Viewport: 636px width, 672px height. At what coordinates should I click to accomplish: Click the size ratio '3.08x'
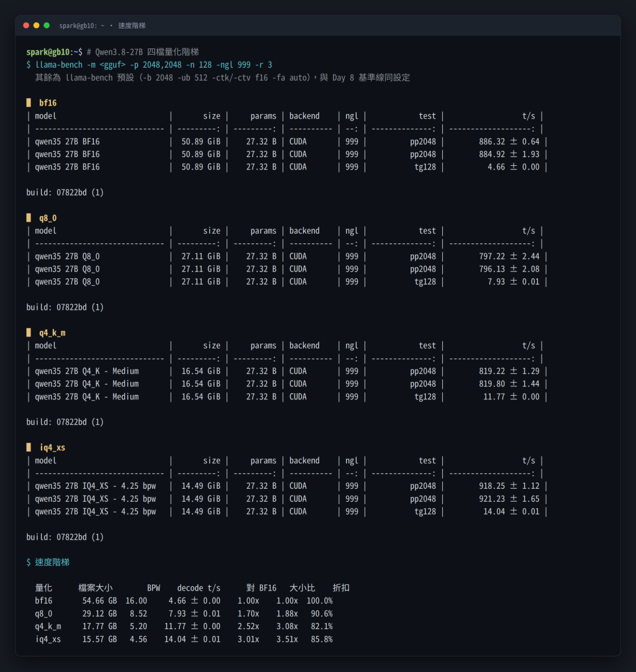287,626
